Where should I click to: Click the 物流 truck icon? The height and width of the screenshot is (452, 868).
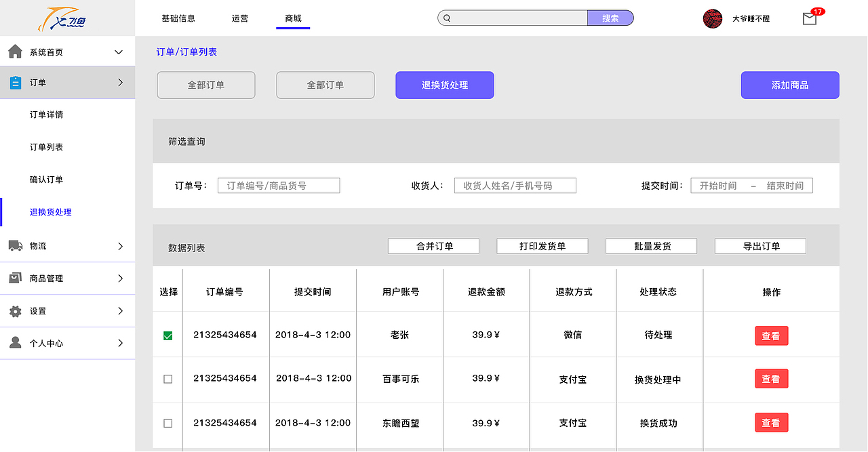click(14, 246)
